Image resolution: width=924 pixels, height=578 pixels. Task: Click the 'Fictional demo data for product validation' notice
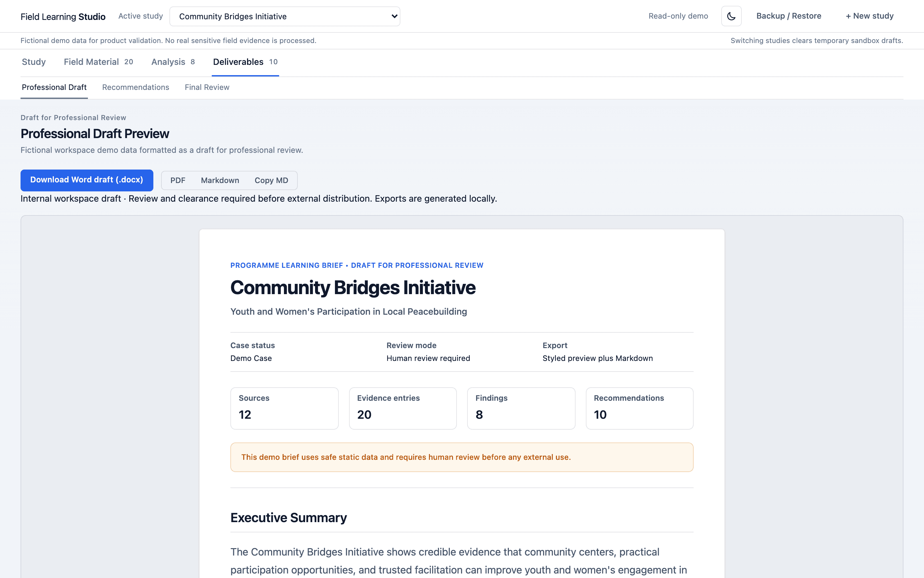168,40
